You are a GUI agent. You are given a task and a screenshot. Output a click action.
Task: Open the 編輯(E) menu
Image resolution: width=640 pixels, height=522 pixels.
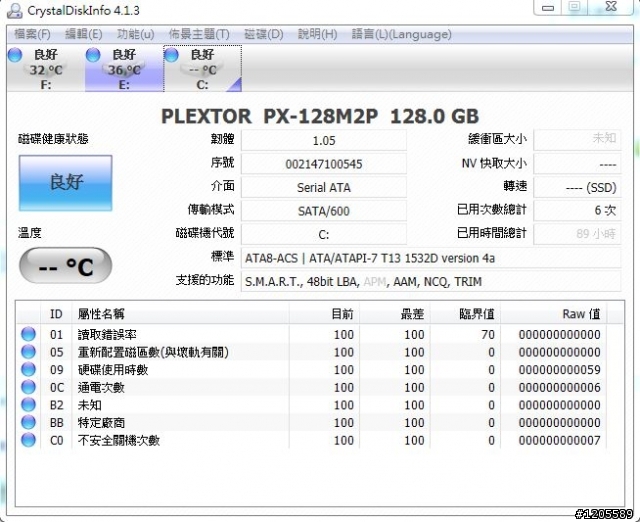pyautogui.click(x=84, y=34)
